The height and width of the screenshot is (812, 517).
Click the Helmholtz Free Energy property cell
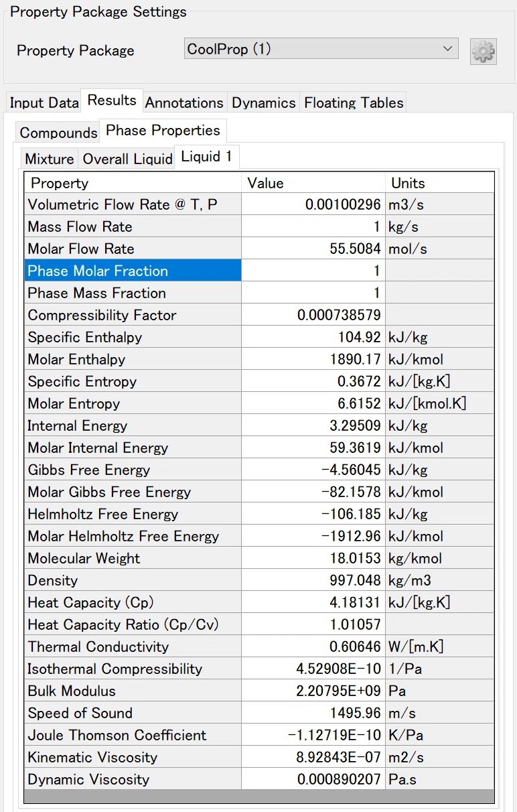133,514
